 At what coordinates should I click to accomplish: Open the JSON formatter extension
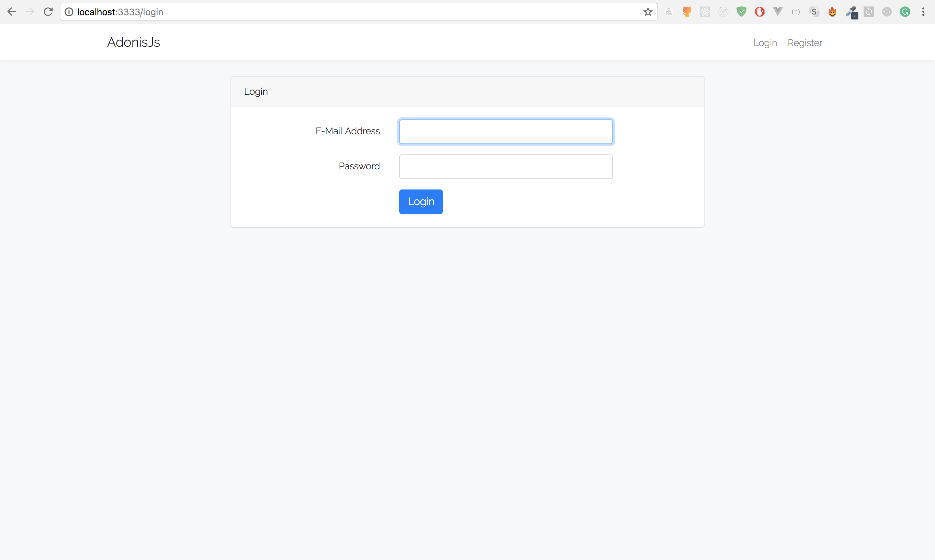pos(795,12)
